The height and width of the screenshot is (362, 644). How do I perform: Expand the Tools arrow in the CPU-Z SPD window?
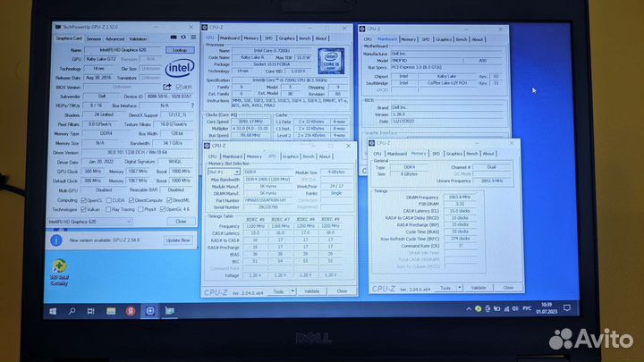click(292, 291)
